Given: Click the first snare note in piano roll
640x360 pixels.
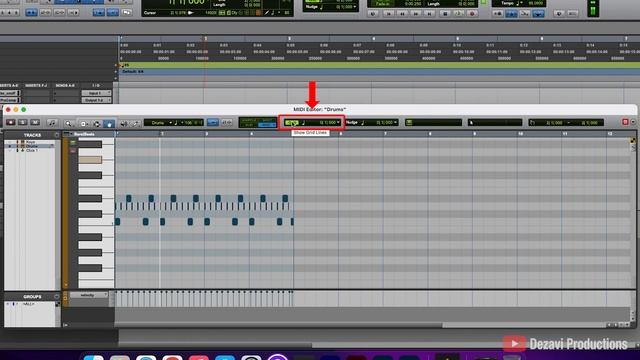Looking at the screenshot, I should pyautogui.click(x=129, y=198).
